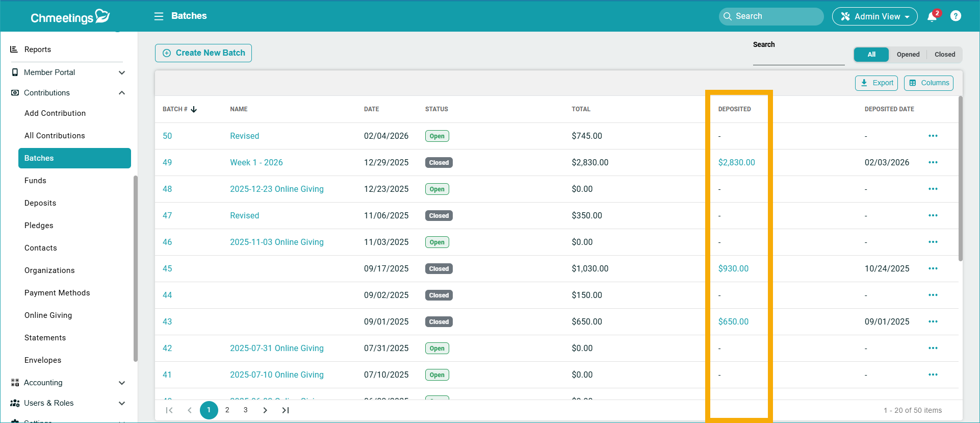Click the top bar Search field
The width and height of the screenshot is (980, 423).
tap(771, 16)
